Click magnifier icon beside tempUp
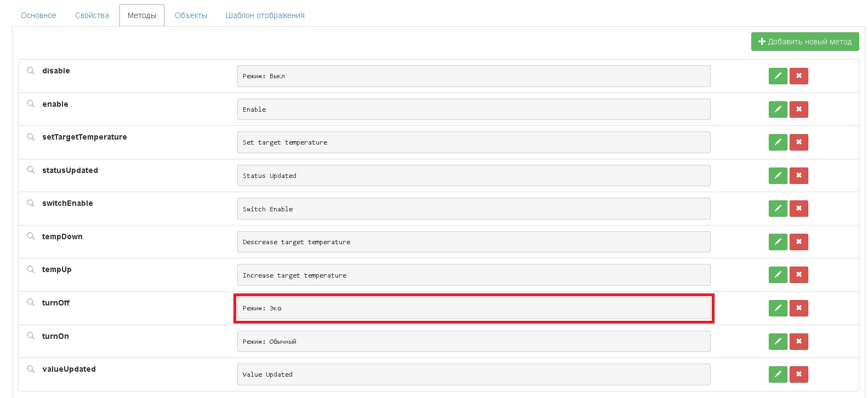The image size is (868, 398). click(x=31, y=269)
